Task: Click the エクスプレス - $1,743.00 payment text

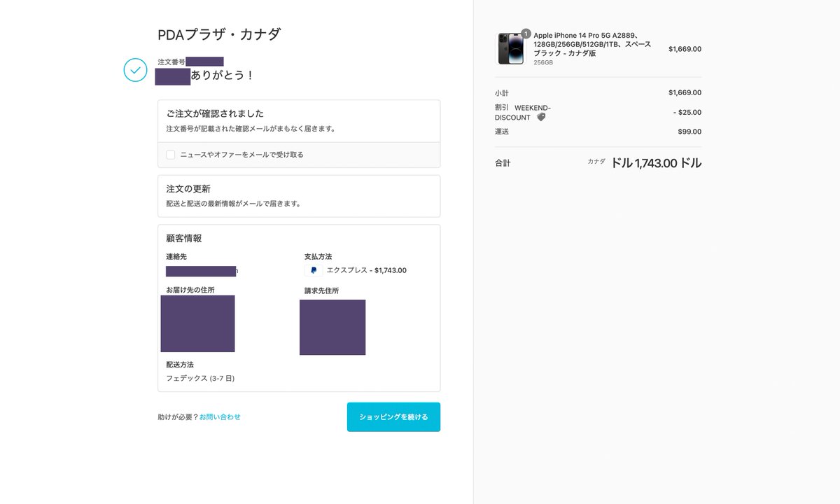Action: [x=367, y=270]
